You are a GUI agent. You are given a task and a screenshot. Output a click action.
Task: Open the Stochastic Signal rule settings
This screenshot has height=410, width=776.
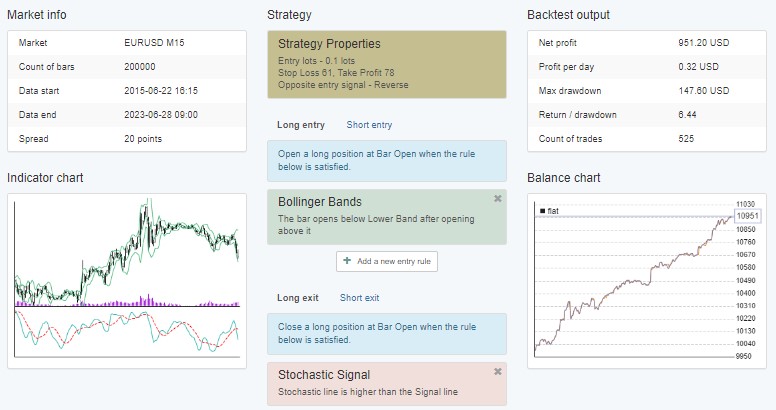387,384
